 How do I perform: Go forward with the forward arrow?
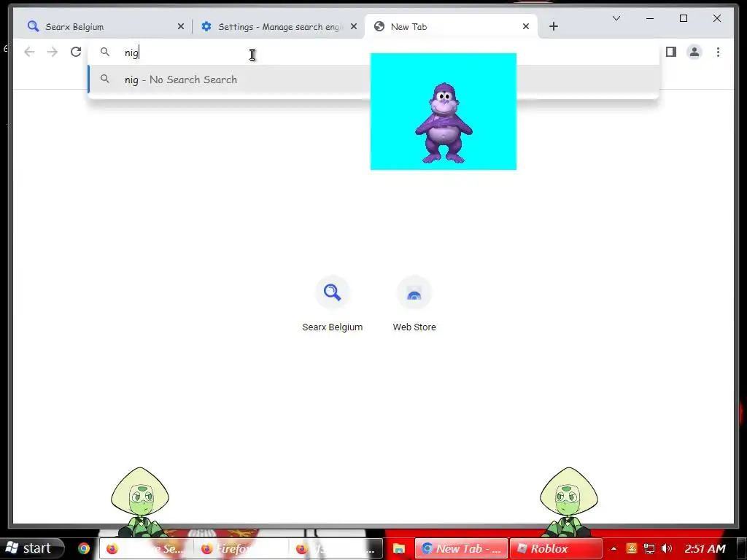pyautogui.click(x=53, y=52)
